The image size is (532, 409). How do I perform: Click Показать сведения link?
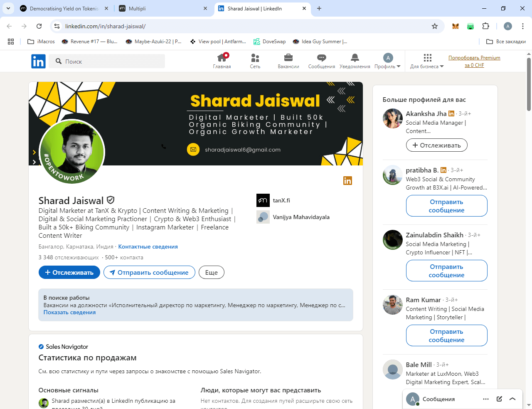tap(69, 312)
